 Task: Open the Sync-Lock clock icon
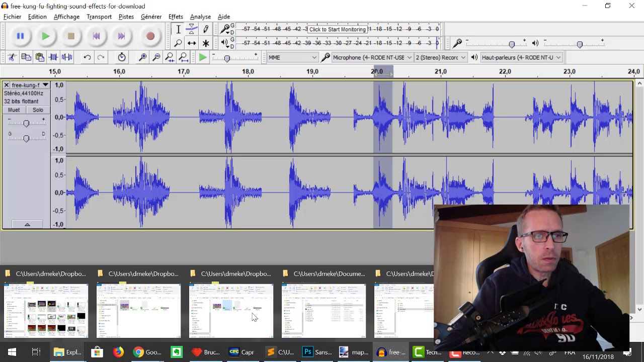[x=122, y=57]
